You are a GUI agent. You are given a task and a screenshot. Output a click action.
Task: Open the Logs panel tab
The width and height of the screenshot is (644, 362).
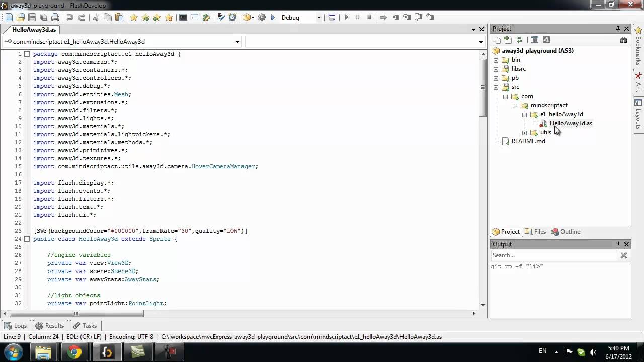pos(15,326)
